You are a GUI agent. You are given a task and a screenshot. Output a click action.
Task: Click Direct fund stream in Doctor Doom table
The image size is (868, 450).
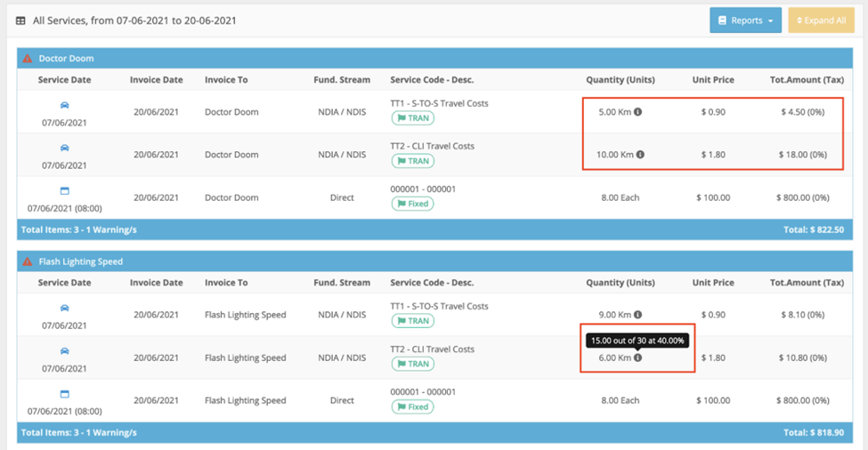[x=342, y=197]
